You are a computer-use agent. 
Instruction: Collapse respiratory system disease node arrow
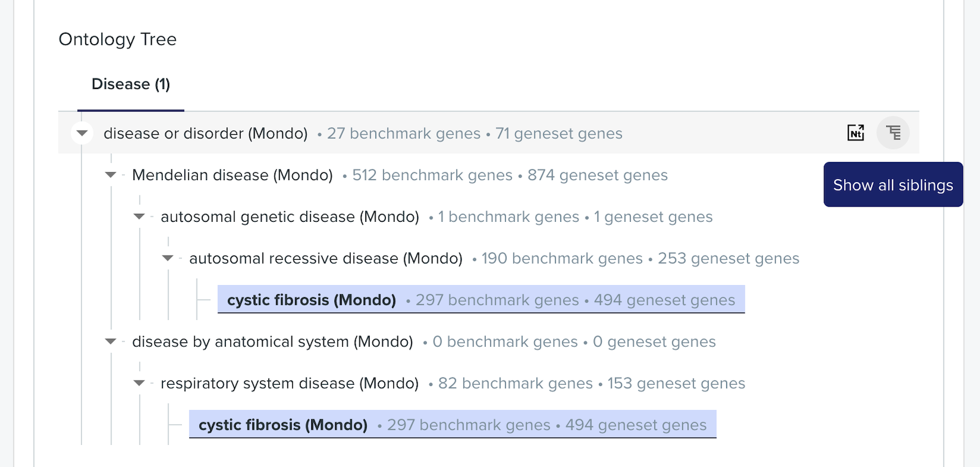click(x=139, y=384)
